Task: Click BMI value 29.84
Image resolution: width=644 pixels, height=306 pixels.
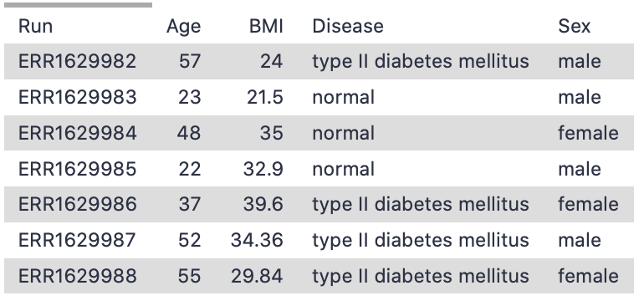Action: click(x=257, y=276)
